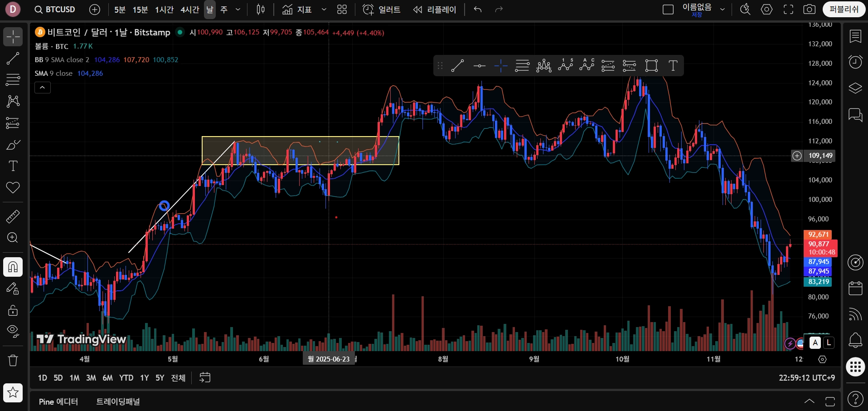Switch to the 트레이딩패널 tab

tap(118, 401)
